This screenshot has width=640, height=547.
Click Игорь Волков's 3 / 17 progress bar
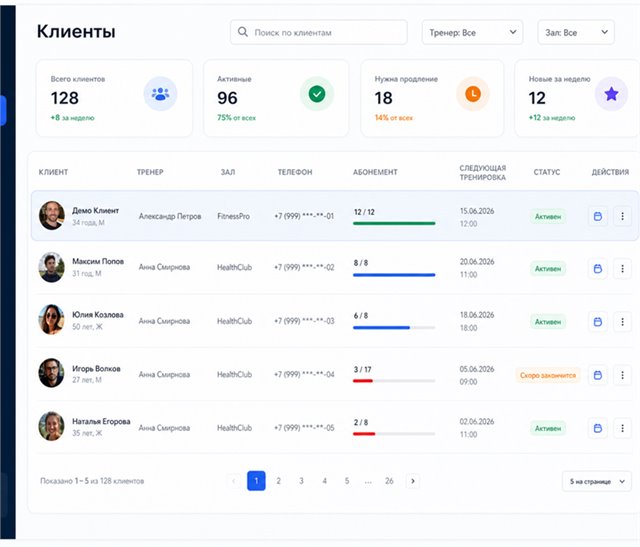coord(394,381)
